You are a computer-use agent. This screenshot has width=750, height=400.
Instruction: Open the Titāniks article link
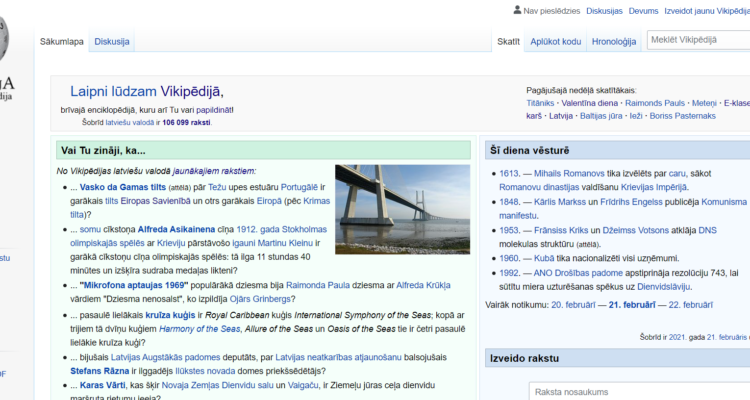click(x=540, y=103)
